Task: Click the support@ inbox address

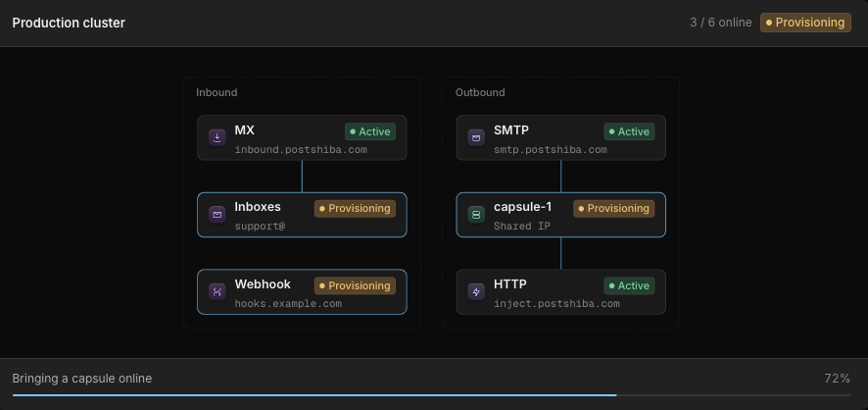Action: pyautogui.click(x=260, y=226)
